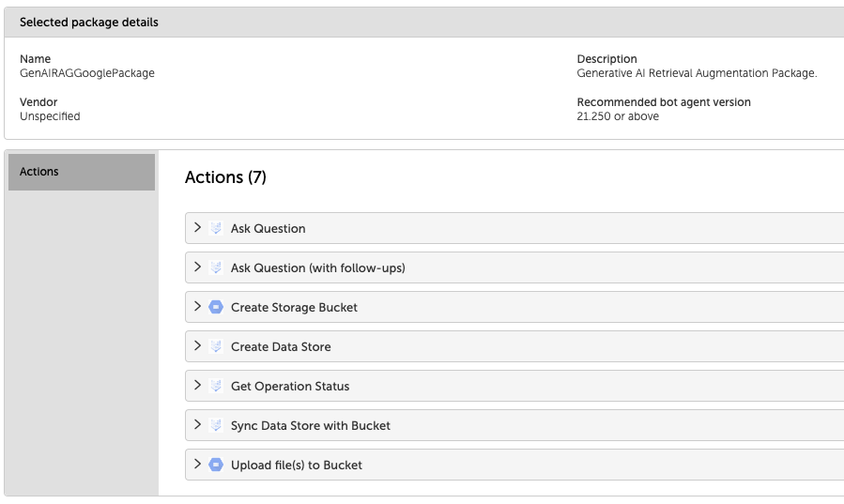Click the Selected package details header

coord(89,23)
